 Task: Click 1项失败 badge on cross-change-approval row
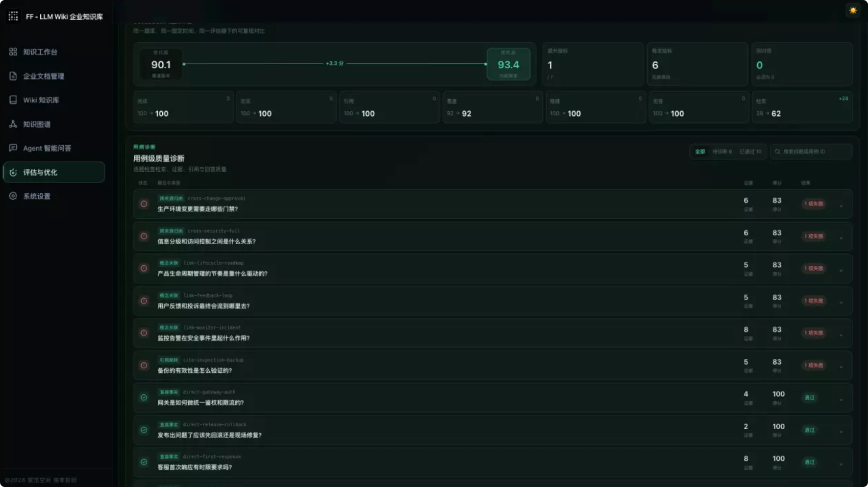(x=814, y=204)
